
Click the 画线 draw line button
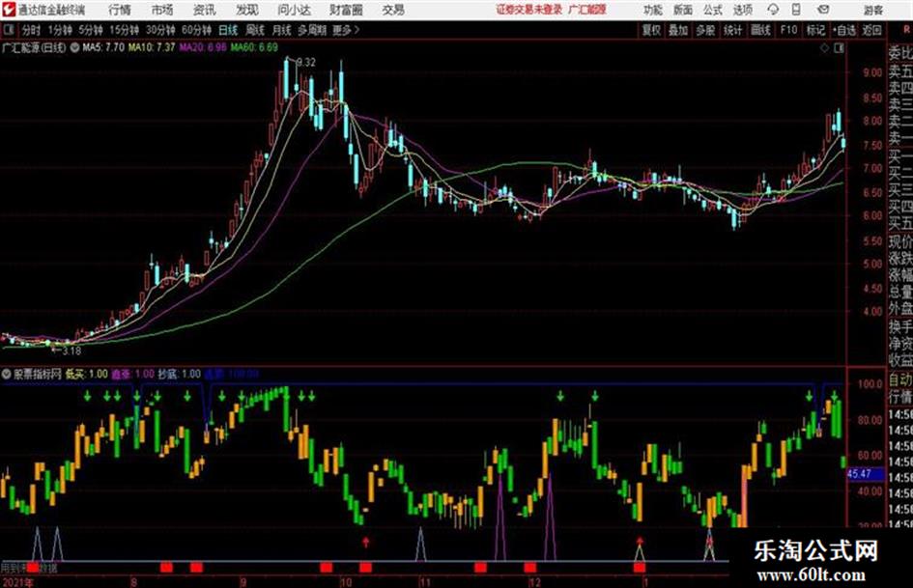[x=760, y=30]
